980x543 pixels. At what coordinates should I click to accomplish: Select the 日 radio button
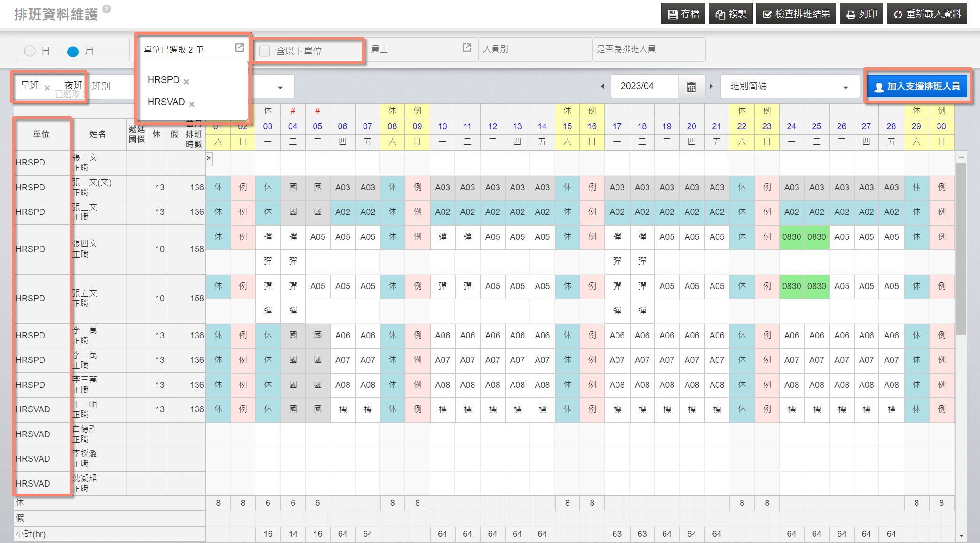tap(30, 51)
